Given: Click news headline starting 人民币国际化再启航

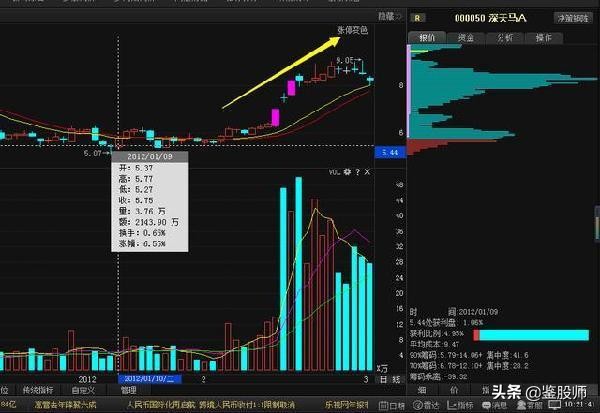Looking at the screenshot, I should point(210,405).
